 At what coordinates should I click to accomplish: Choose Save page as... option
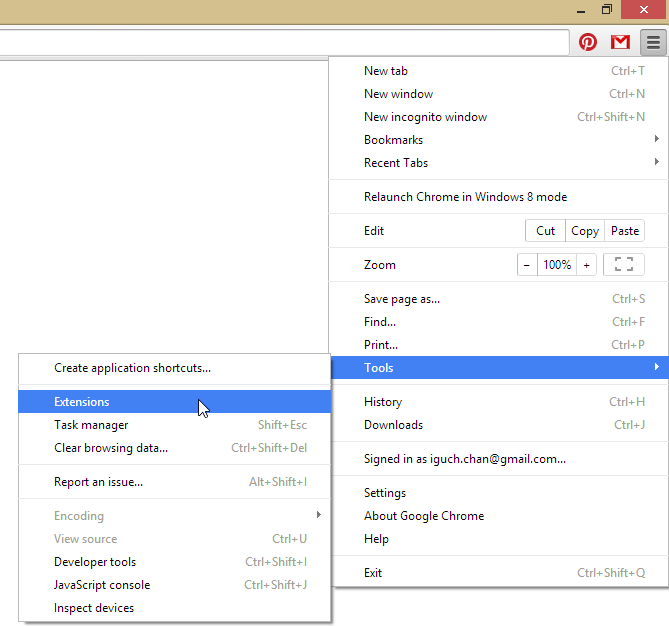(x=498, y=299)
